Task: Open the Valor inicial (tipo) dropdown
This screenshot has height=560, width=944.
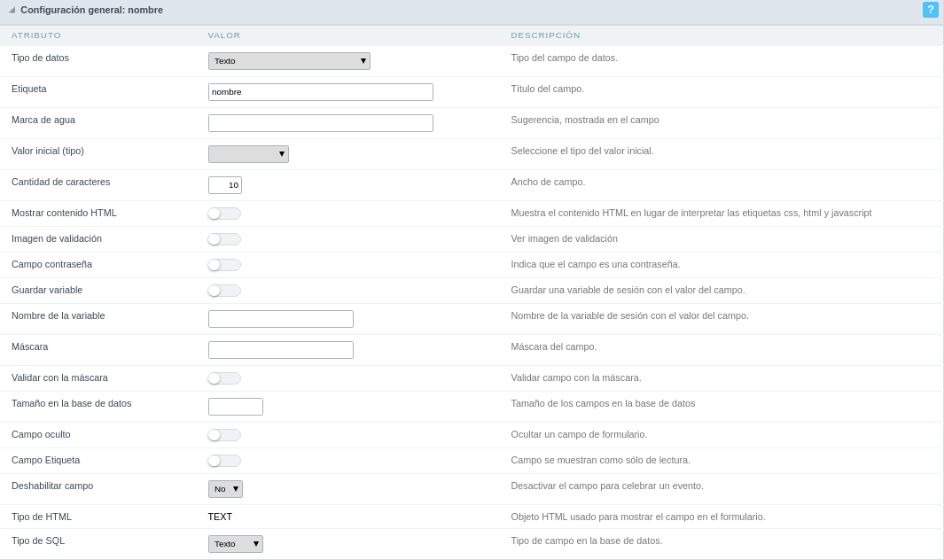Action: coord(248,154)
